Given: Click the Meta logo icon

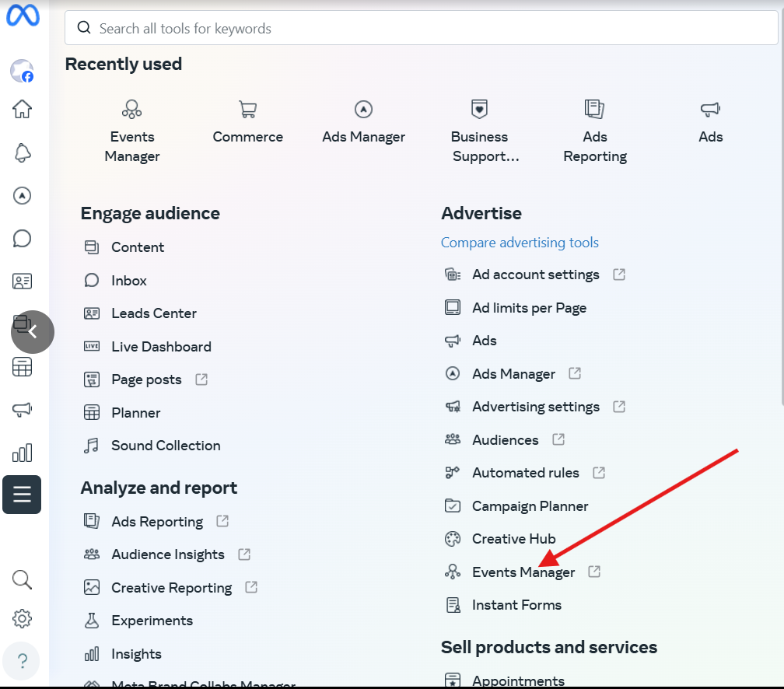Looking at the screenshot, I should tap(23, 16).
